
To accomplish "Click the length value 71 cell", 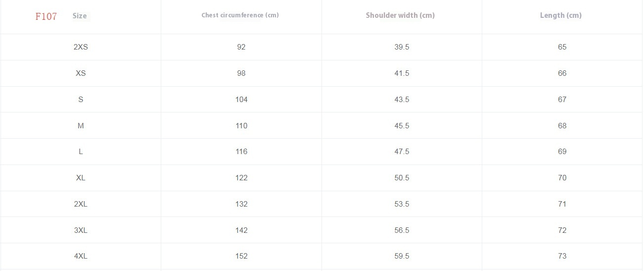I will coord(562,204).
